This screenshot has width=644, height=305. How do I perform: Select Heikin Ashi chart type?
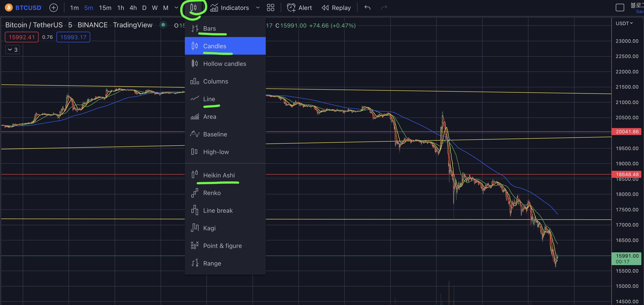tap(219, 175)
